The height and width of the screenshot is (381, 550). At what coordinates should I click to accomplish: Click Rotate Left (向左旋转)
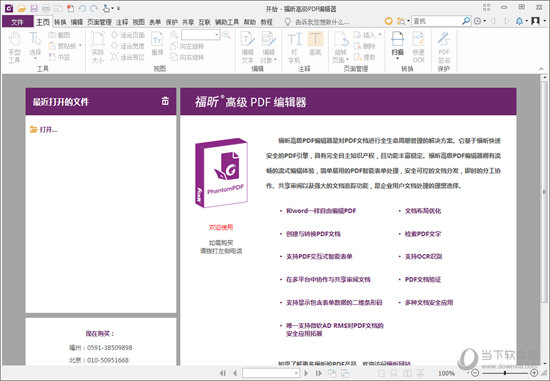187,46
